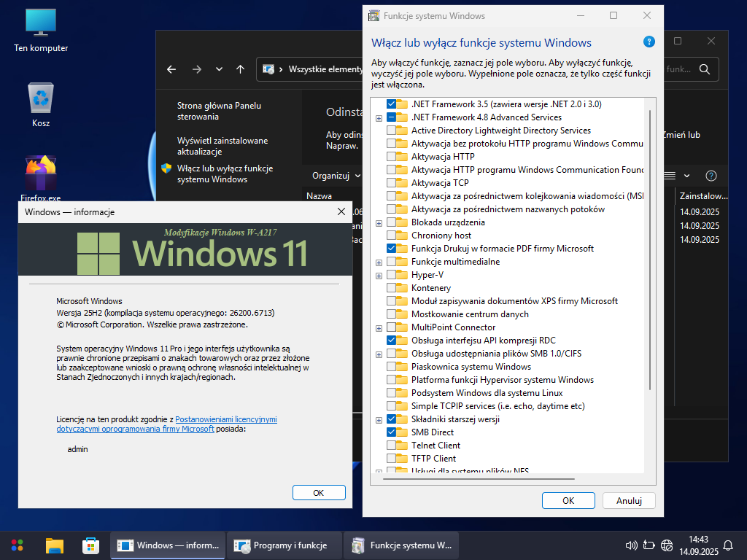The height and width of the screenshot is (560, 747).
Task: Switch to Programy i funkcje taskbar window
Action: click(x=282, y=545)
